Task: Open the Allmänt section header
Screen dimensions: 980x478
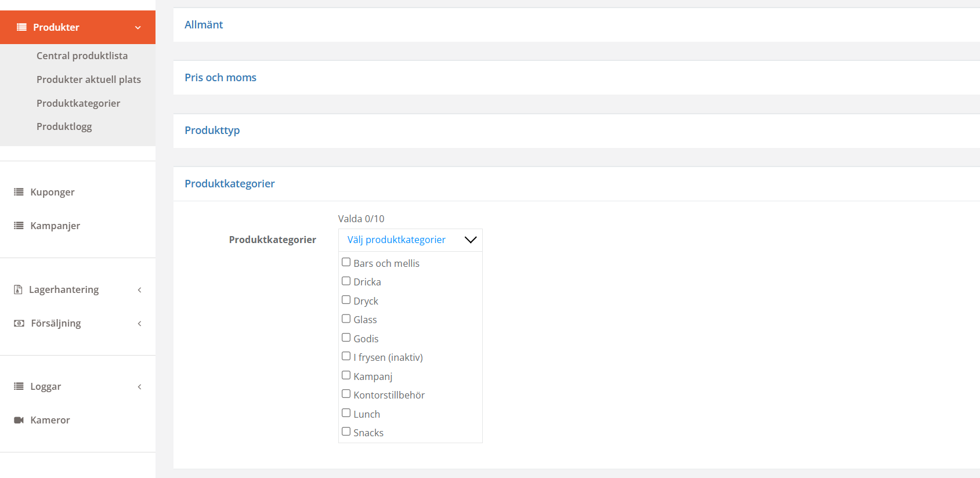Action: (x=204, y=25)
